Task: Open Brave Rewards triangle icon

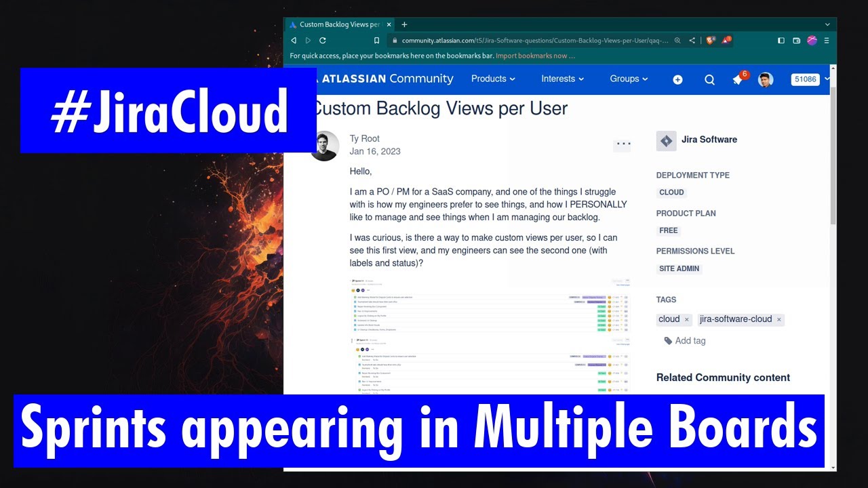Action: pyautogui.click(x=726, y=41)
